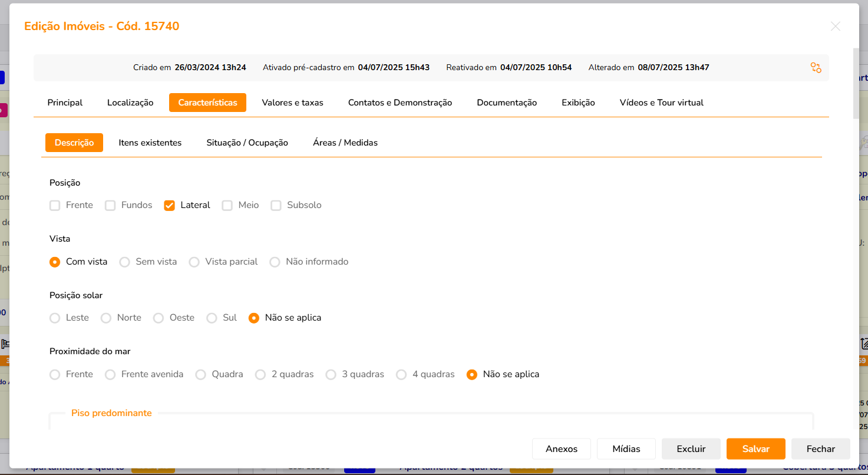Uncheck the Lateral position checkbox
This screenshot has height=475, width=868.
pos(170,206)
